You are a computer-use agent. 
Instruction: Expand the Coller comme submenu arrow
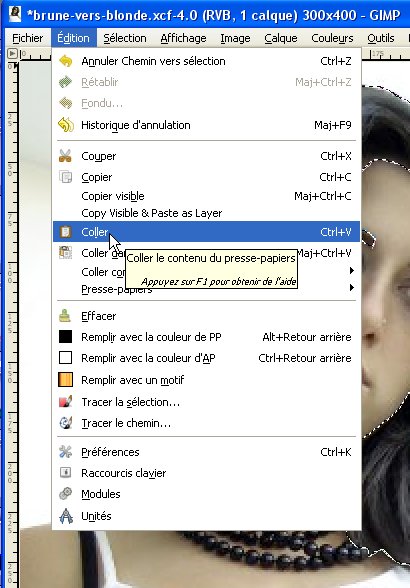(351, 270)
